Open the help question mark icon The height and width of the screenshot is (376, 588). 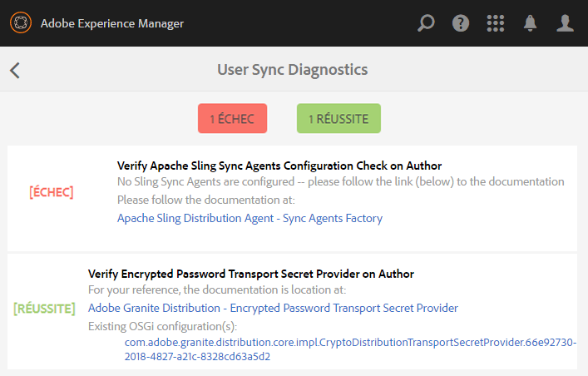461,23
